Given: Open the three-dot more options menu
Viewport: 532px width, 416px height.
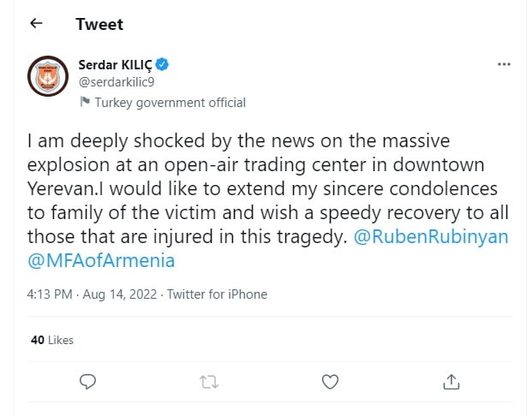Looking at the screenshot, I should tap(504, 64).
